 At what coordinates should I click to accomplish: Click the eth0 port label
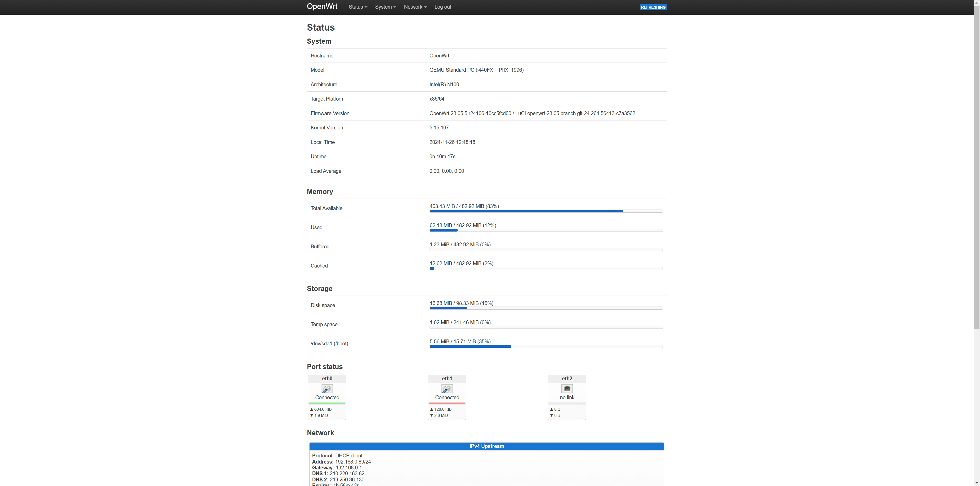tap(327, 378)
